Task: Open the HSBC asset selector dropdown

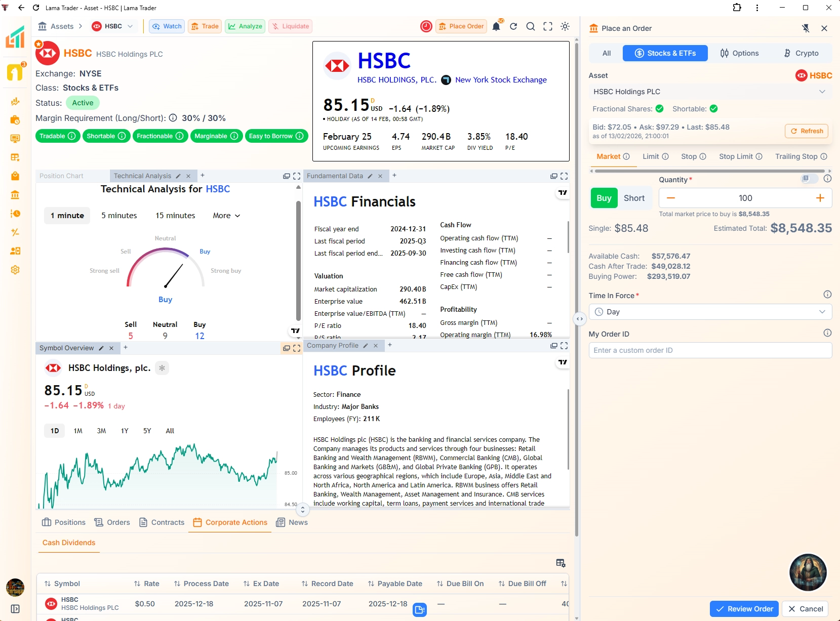Action: tap(113, 26)
